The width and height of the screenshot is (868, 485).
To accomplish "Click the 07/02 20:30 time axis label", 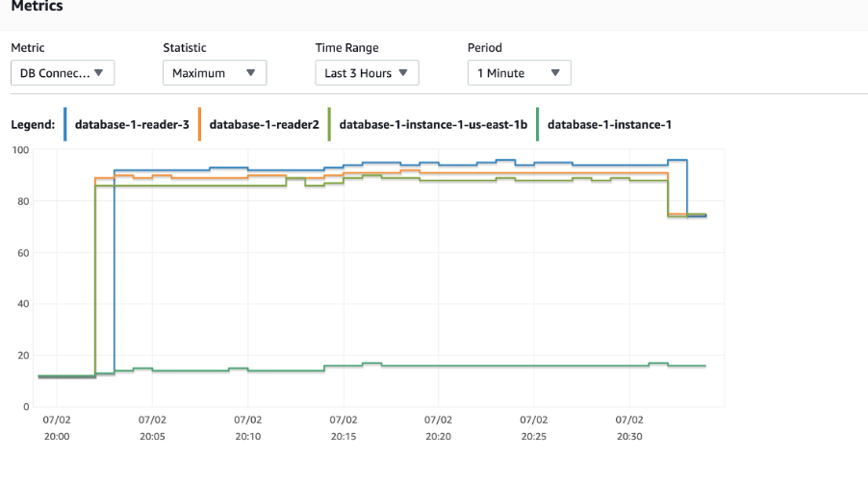I will pos(629,428).
